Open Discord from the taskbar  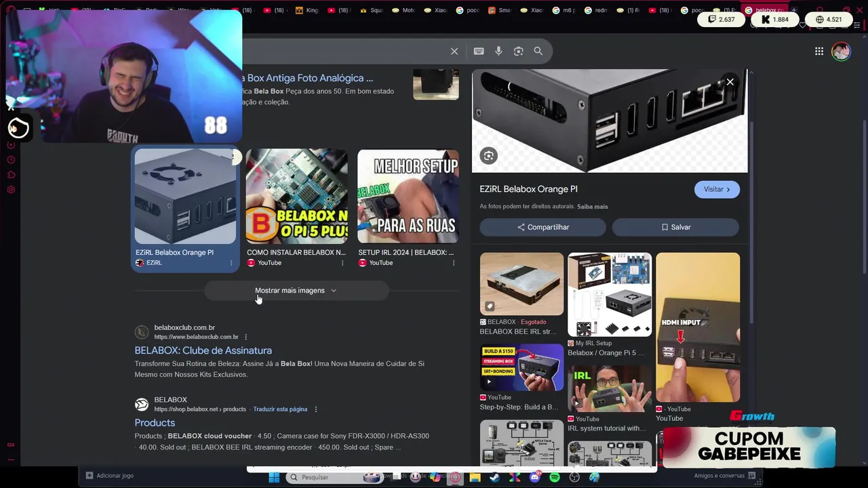[534, 477]
